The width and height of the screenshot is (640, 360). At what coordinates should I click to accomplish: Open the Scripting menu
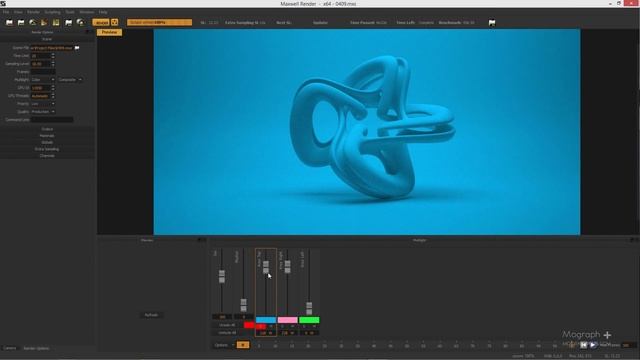click(52, 12)
